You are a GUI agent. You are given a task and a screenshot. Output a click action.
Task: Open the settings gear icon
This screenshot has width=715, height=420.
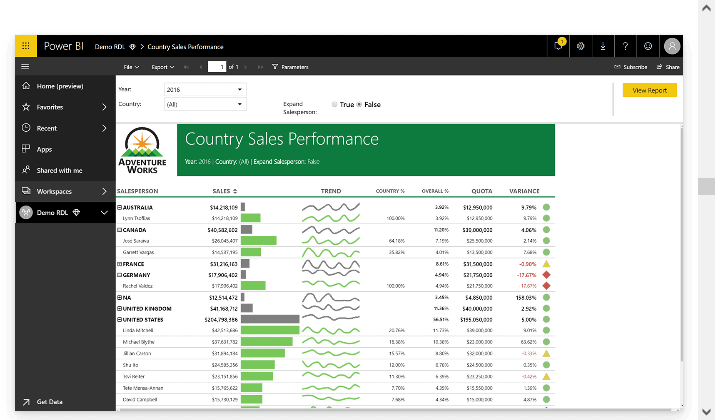[x=580, y=46]
